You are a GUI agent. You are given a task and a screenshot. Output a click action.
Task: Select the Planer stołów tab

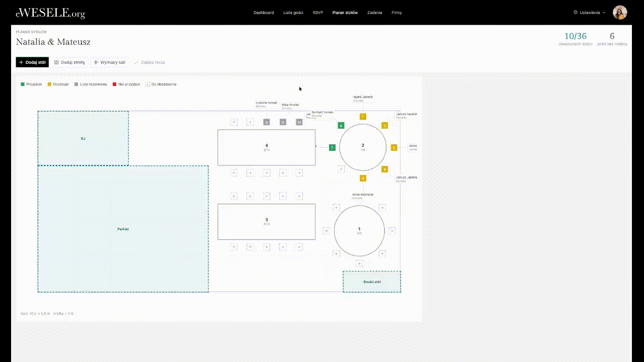345,13
